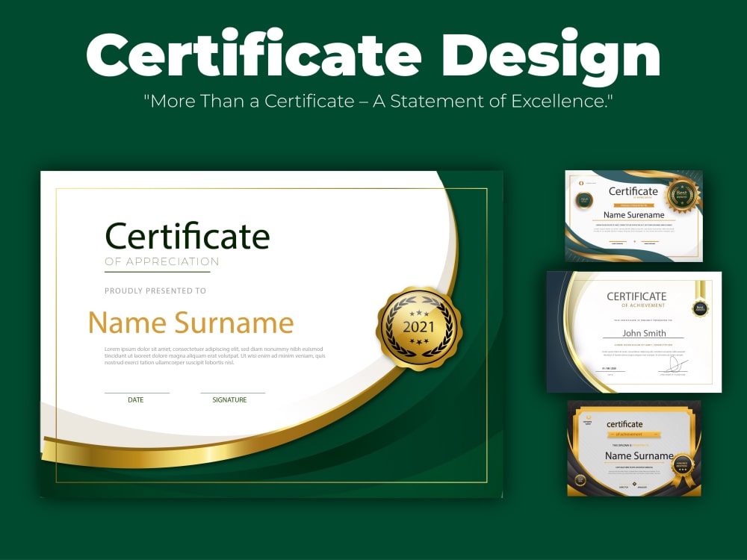Screen dimensions: 747x560
Task: Click 'CERTIFICATE OF ACHIEVEMENT' heading text
Action: (x=637, y=299)
